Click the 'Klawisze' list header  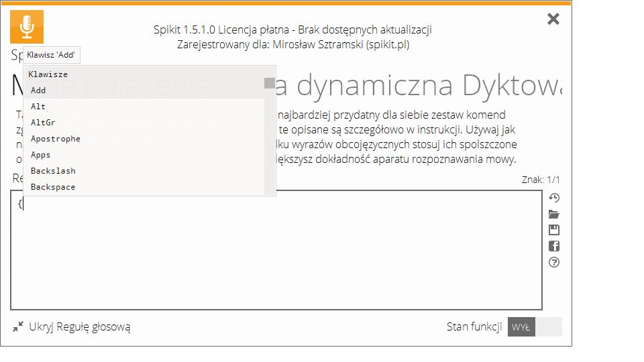pos(48,74)
